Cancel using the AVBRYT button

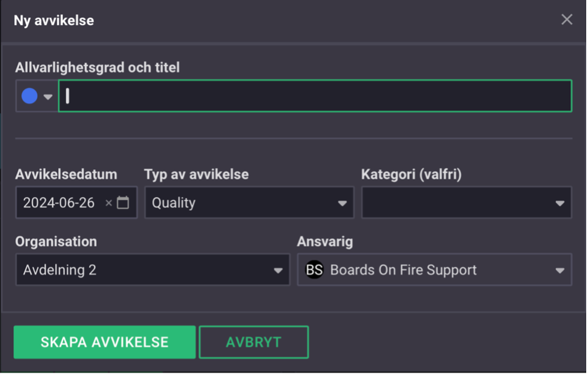(254, 342)
